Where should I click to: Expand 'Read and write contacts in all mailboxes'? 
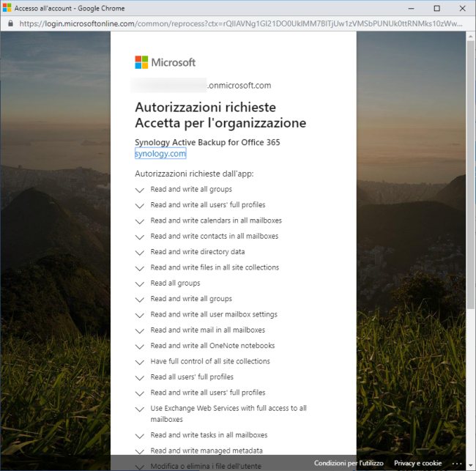140,237
